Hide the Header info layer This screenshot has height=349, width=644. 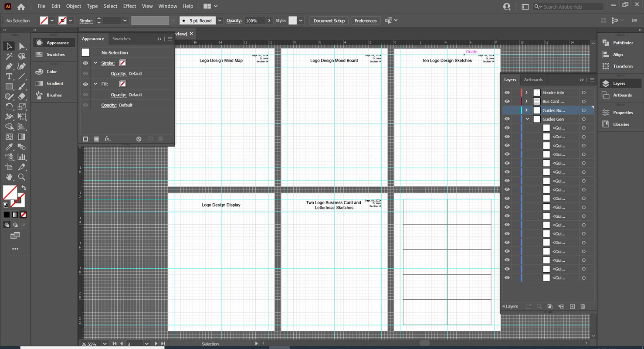[x=507, y=92]
